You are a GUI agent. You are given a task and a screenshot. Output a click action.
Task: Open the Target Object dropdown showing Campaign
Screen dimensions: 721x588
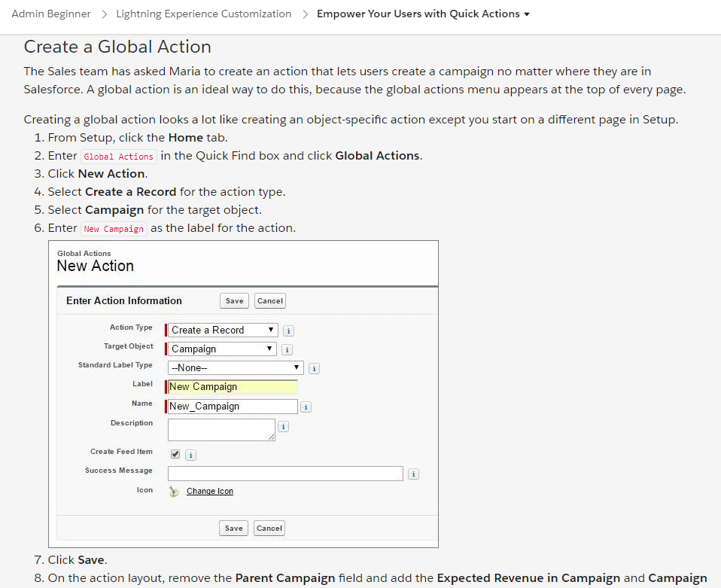tap(222, 349)
